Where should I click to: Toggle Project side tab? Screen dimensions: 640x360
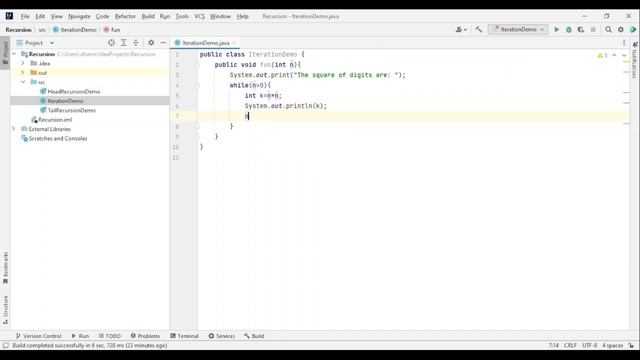[x=5, y=53]
